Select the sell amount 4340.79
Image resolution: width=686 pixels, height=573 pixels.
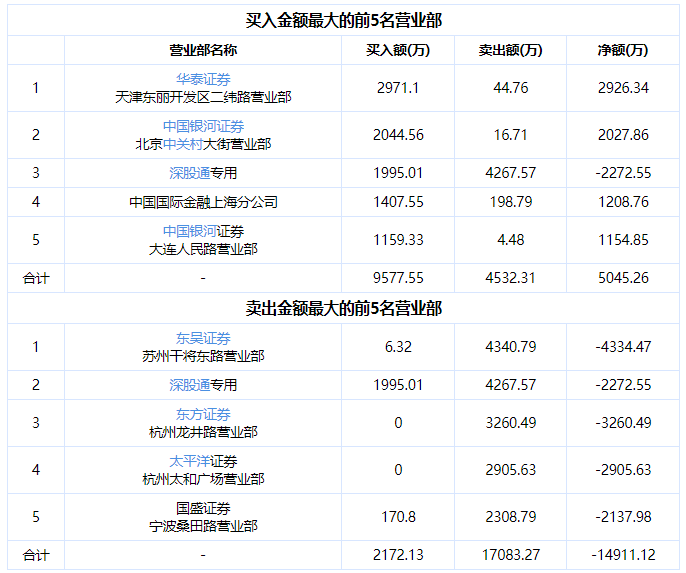pyautogui.click(x=511, y=347)
